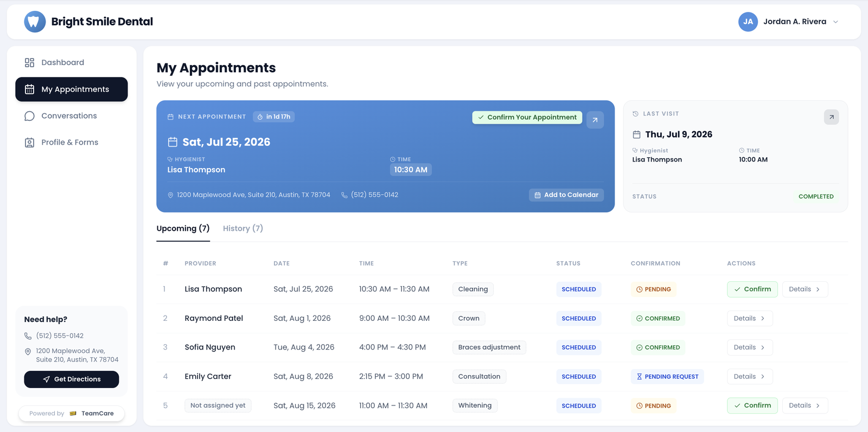
Task: Click the Dashboard grid icon
Action: click(x=29, y=62)
